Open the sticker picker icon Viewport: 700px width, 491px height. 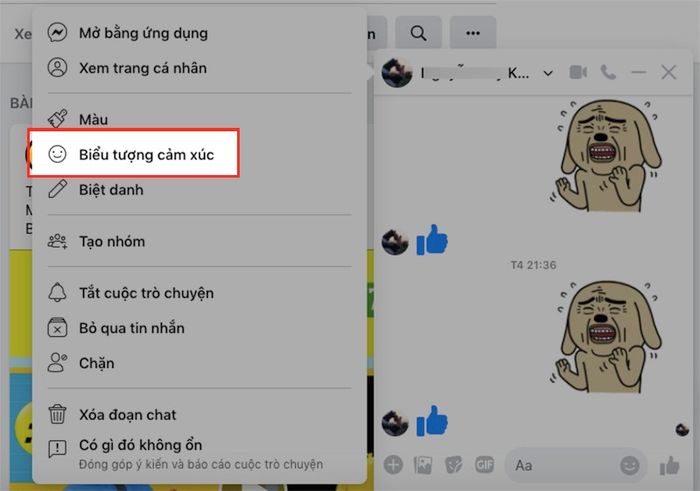(454, 465)
